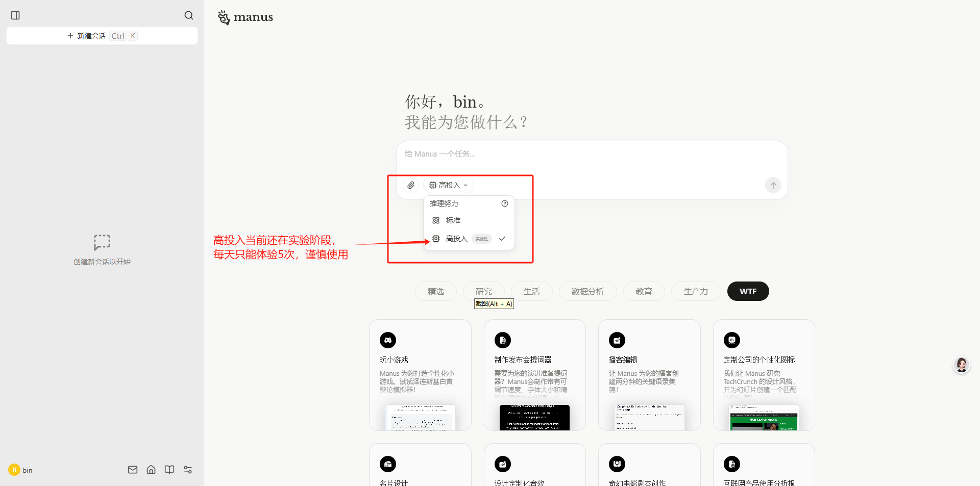The image size is (980, 486).
Task: Click the icon on 奇幻电影剧本创作 card
Action: 617,464
